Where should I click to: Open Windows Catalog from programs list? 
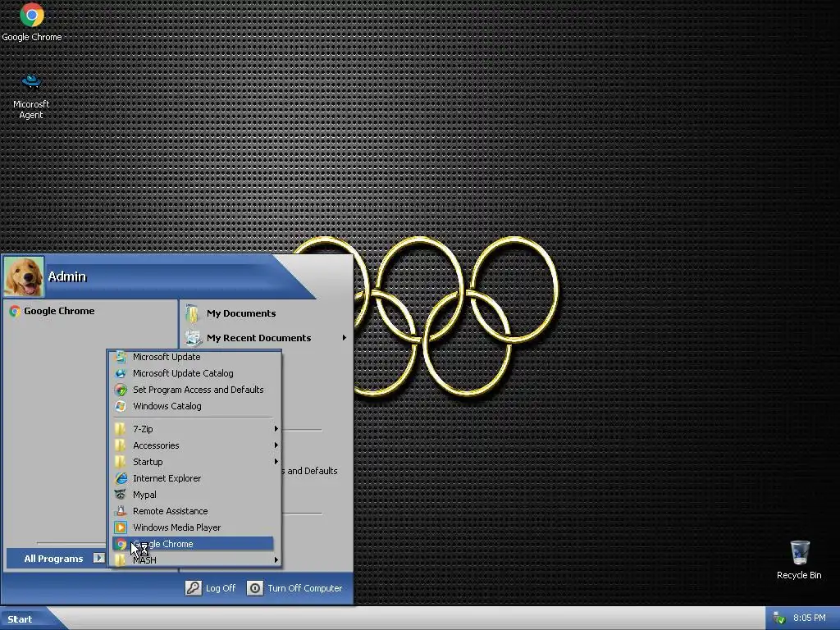(x=194, y=406)
